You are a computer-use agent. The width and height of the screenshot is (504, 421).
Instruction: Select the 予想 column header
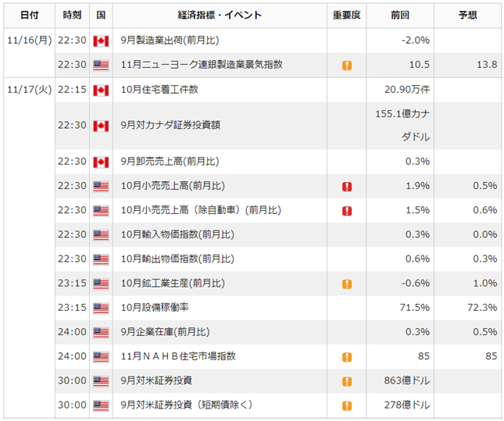click(468, 15)
